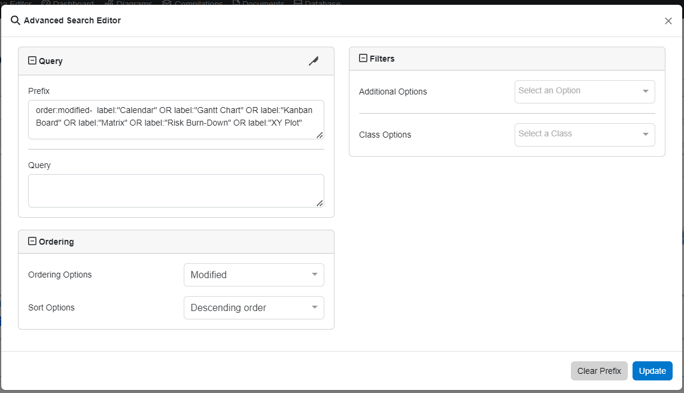Click the search magnifier icon in dialog title
This screenshot has height=393, width=684.
[15, 21]
